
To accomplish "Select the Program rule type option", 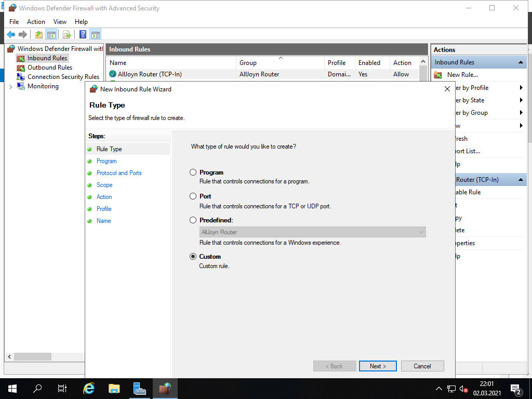I will 193,172.
